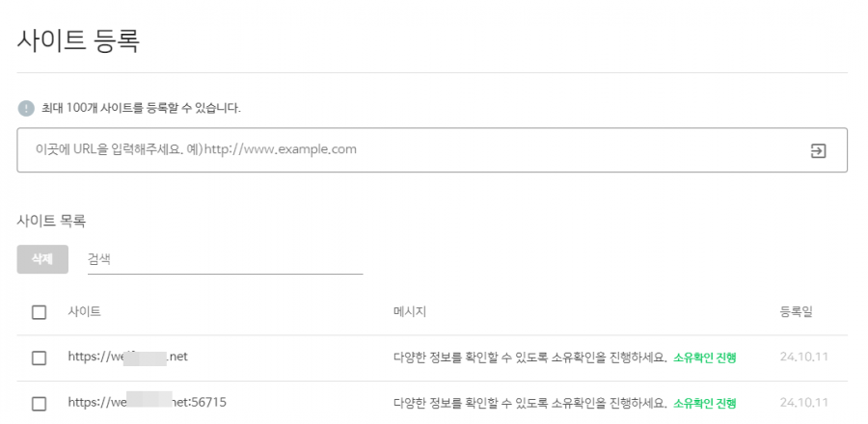868x424 pixels.
Task: Focus the URL input field
Action: [405, 150]
